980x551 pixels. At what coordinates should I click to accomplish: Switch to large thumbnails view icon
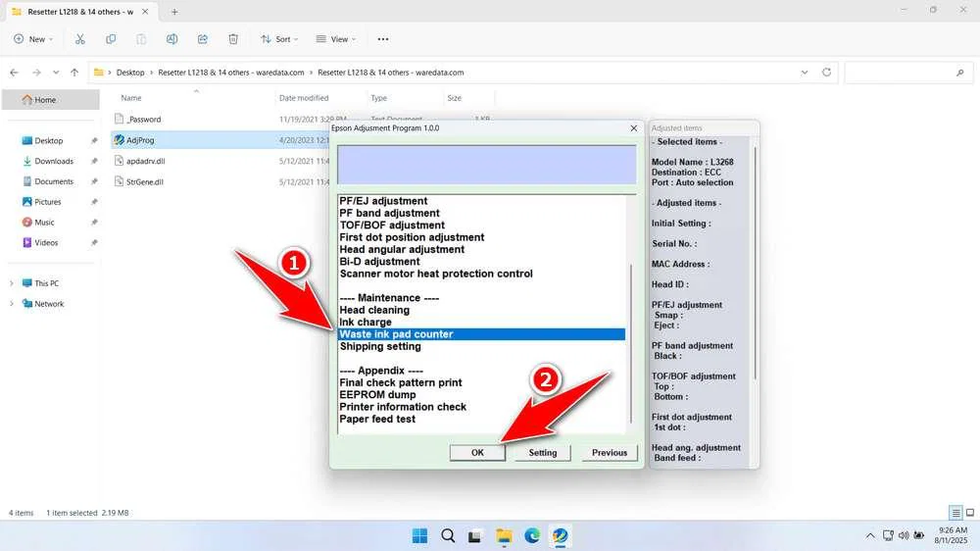969,513
